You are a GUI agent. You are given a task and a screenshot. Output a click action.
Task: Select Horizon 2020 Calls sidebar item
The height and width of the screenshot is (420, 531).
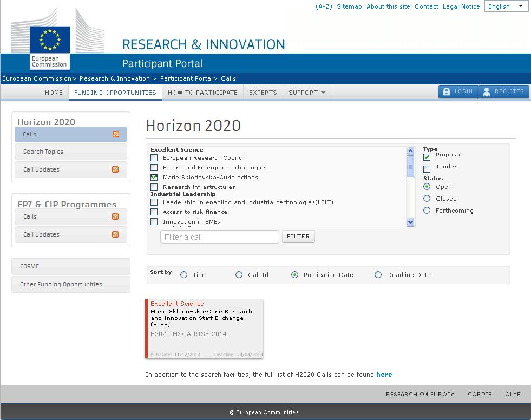(x=71, y=134)
